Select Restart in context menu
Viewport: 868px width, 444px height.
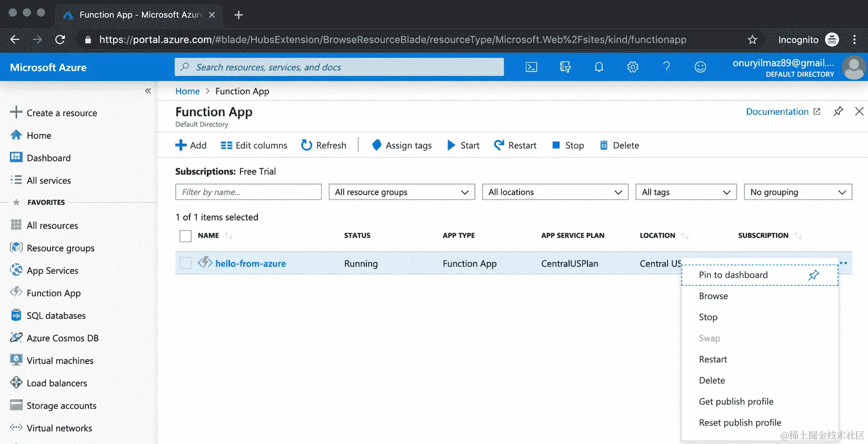760,359
